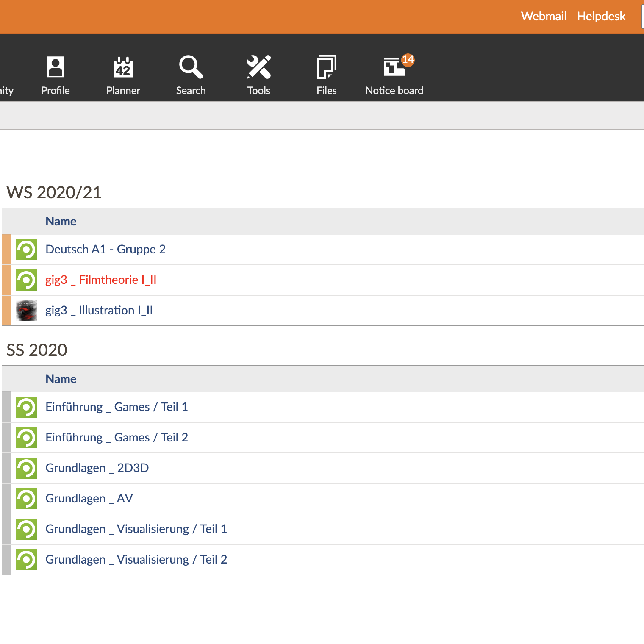
Task: Open the Webmail link
Action: pos(544,16)
